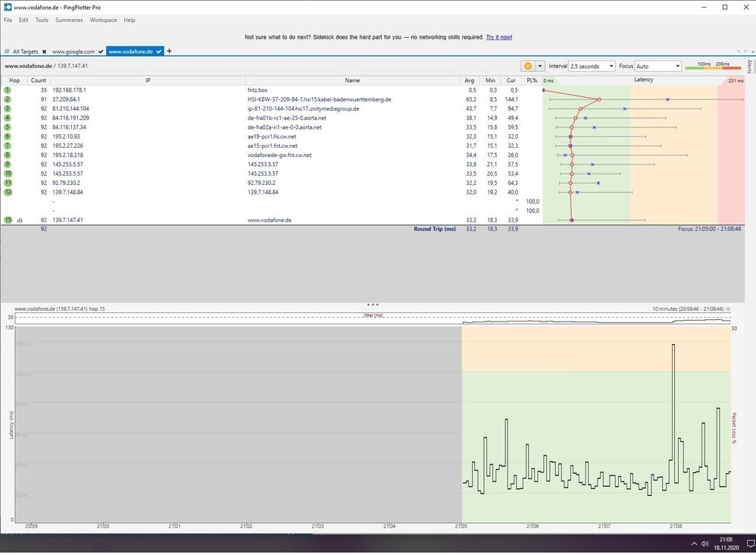Open the system tray hidden icons chevron
This screenshot has width=756, height=555.
(x=694, y=544)
